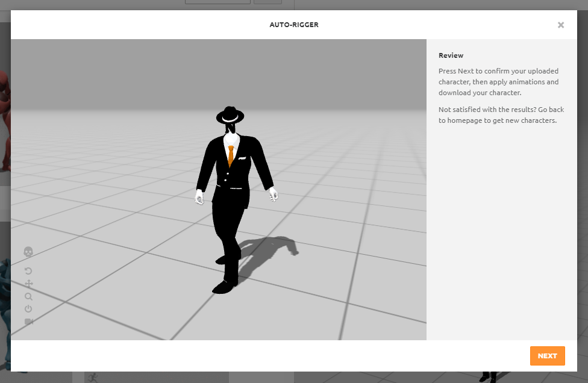Click the power reset view icon

tap(28, 309)
